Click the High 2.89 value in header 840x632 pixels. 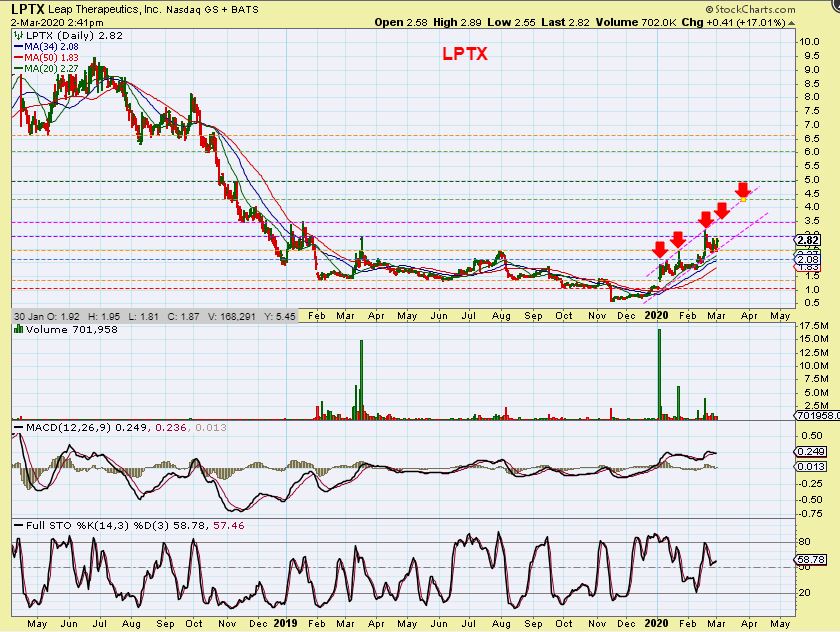[457, 22]
